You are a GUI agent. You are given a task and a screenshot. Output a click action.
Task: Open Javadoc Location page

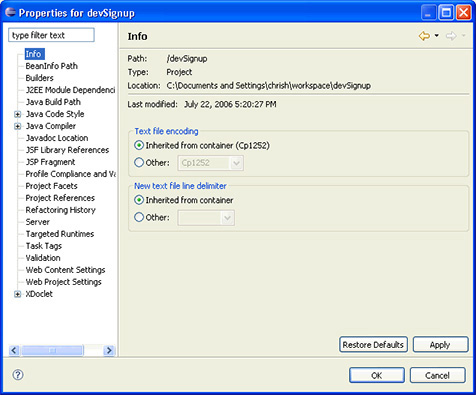click(57, 138)
